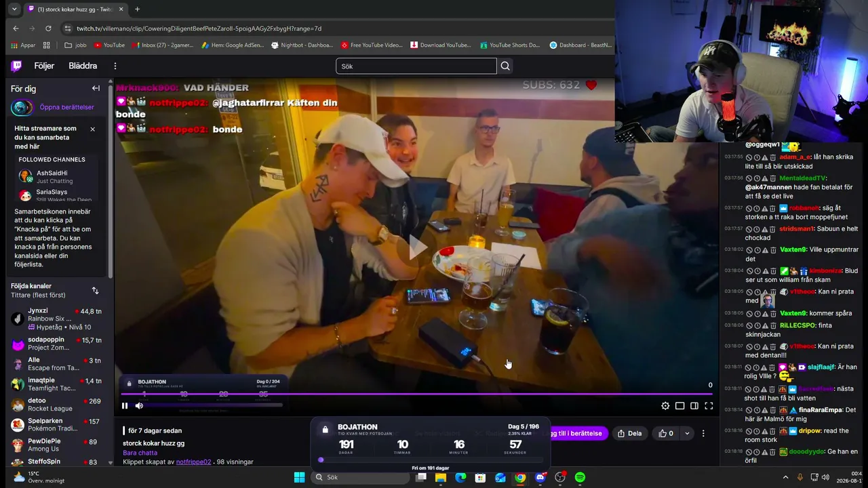Expand the dropdown next to the like button
868x488 pixels.
pyautogui.click(x=687, y=434)
